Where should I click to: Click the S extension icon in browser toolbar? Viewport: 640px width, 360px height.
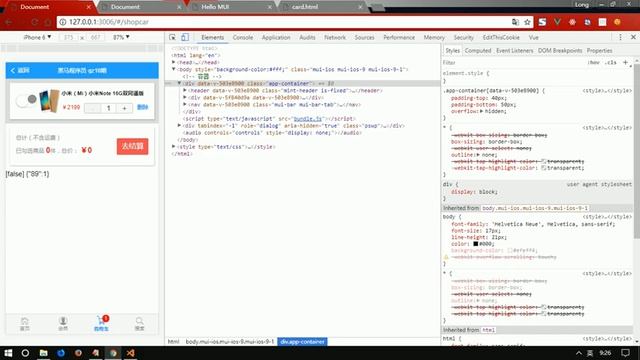point(542,22)
